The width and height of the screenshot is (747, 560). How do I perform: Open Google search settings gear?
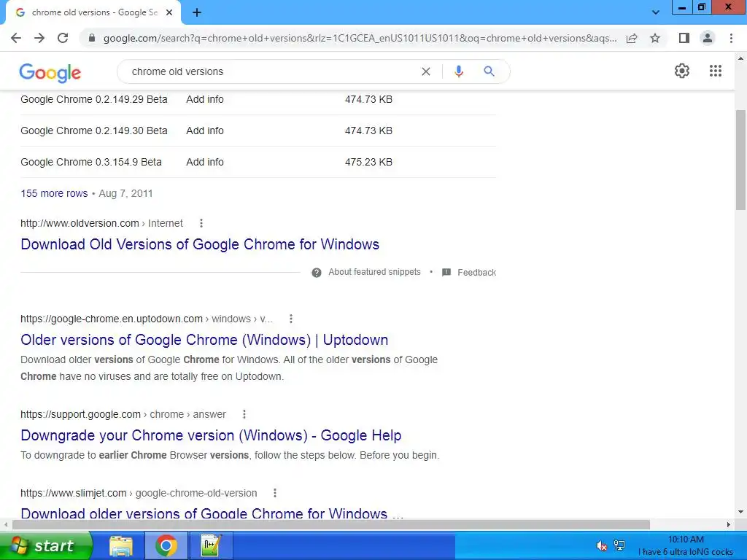click(682, 71)
